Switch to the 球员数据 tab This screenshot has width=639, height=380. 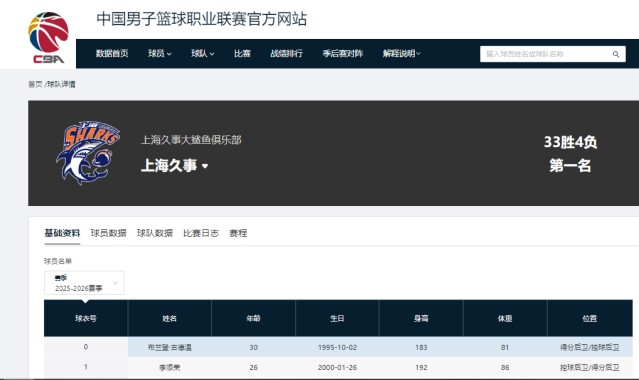click(x=108, y=233)
